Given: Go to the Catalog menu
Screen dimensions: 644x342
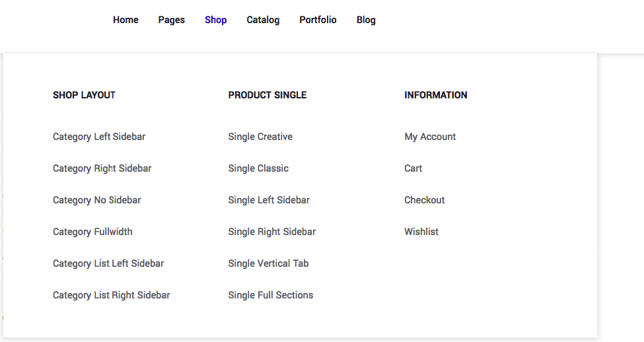Looking at the screenshot, I should pos(263,20).
